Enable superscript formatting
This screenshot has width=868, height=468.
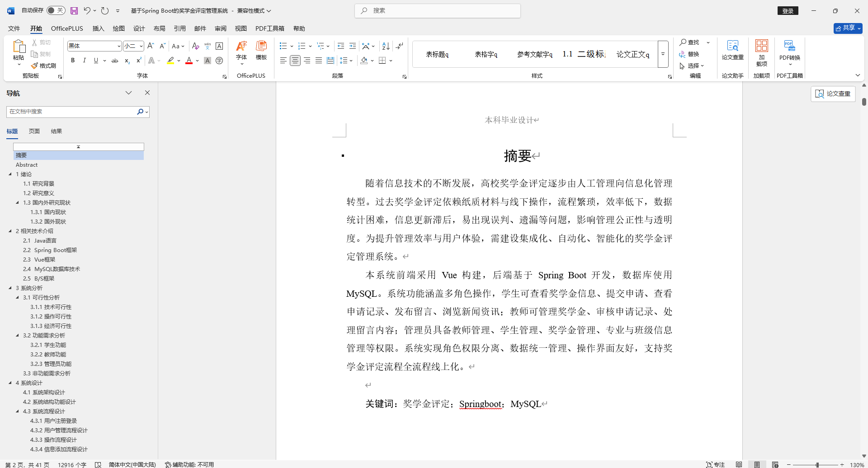click(x=138, y=60)
